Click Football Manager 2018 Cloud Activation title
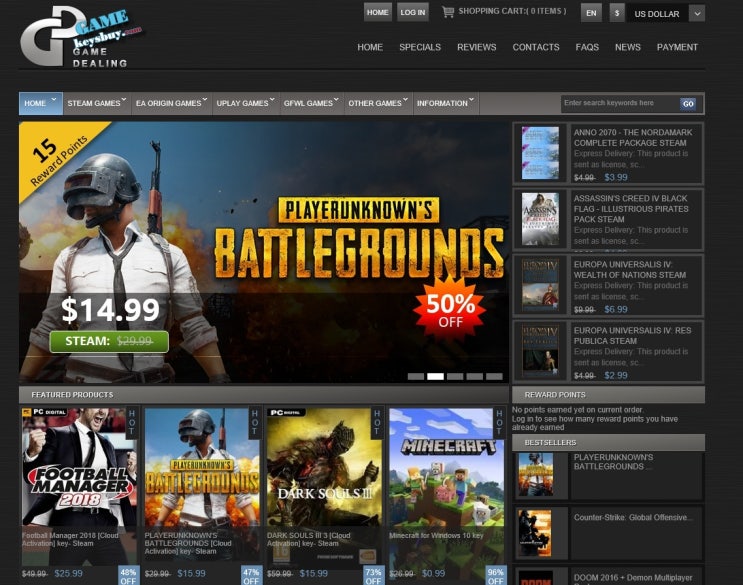 coord(70,540)
